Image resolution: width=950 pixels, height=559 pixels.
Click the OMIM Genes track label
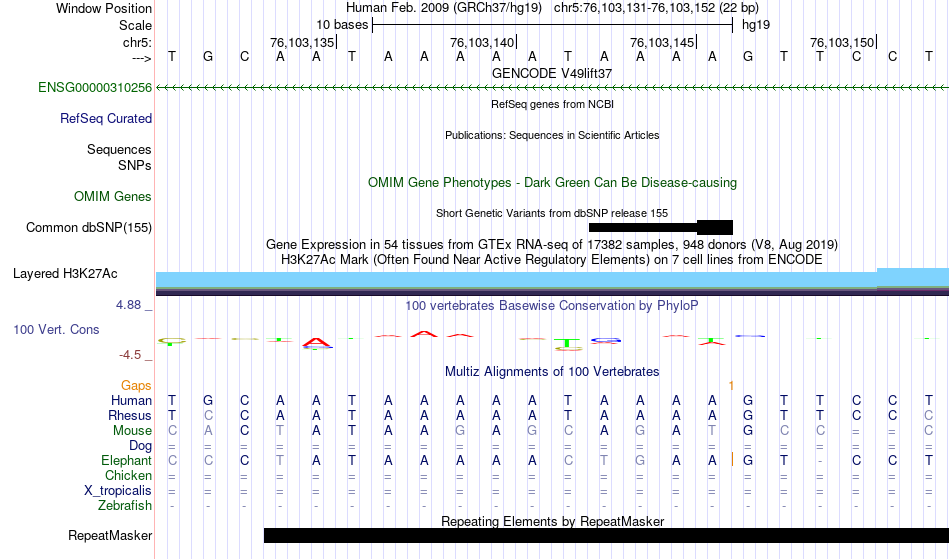pos(113,196)
